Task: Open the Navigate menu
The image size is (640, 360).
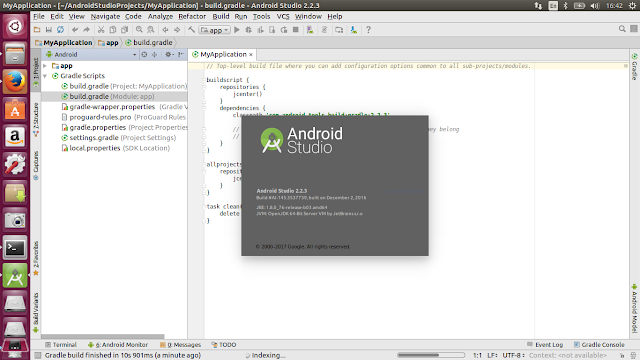Action: (105, 16)
